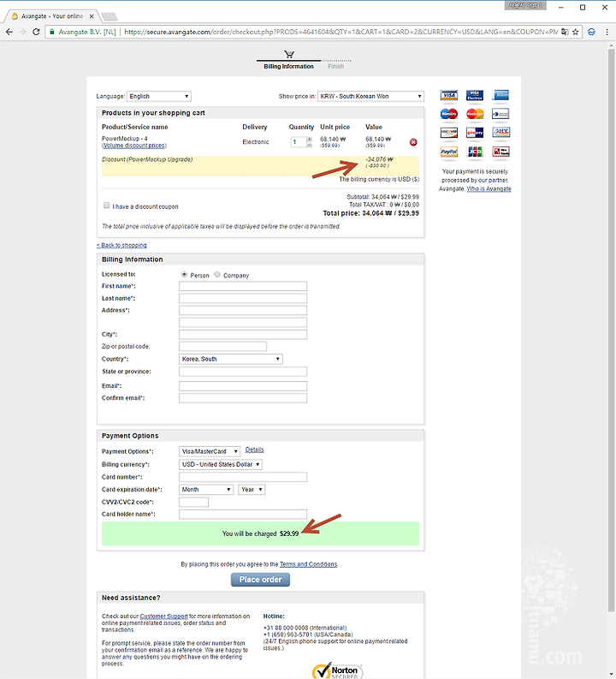
Task: Click the Billing Information step tab
Action: 288,67
